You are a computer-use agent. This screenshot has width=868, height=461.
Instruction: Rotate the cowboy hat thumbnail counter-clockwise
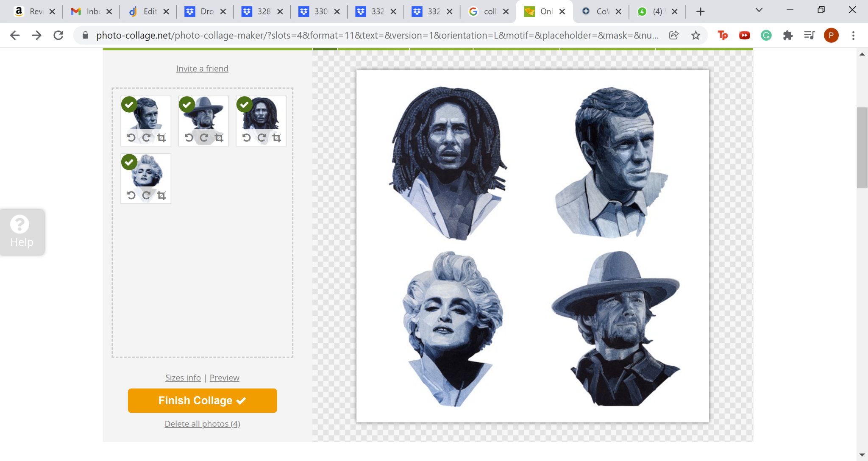(189, 138)
